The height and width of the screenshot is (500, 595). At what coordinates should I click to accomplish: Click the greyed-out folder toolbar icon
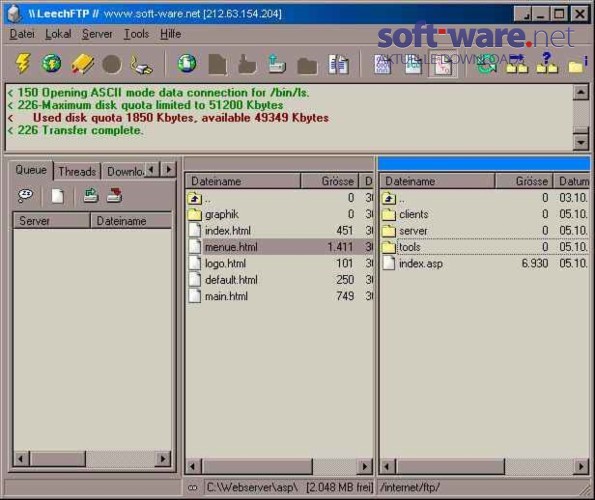[x=307, y=65]
